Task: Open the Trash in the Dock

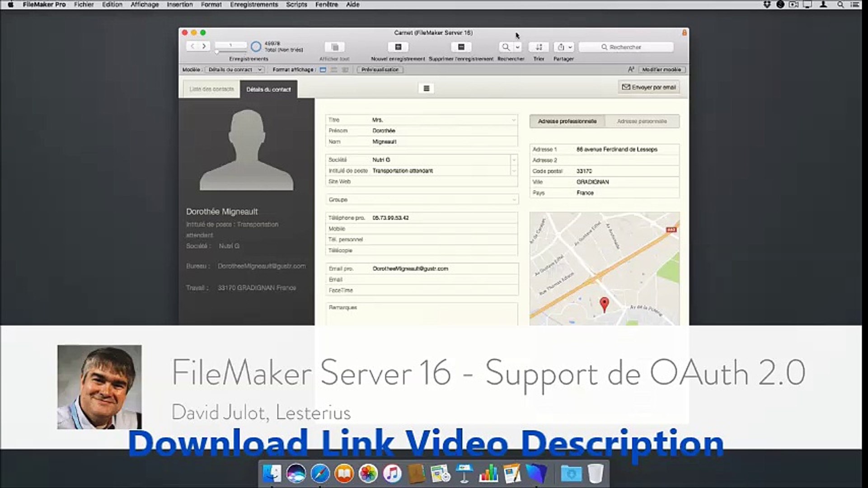Action: pos(596,474)
